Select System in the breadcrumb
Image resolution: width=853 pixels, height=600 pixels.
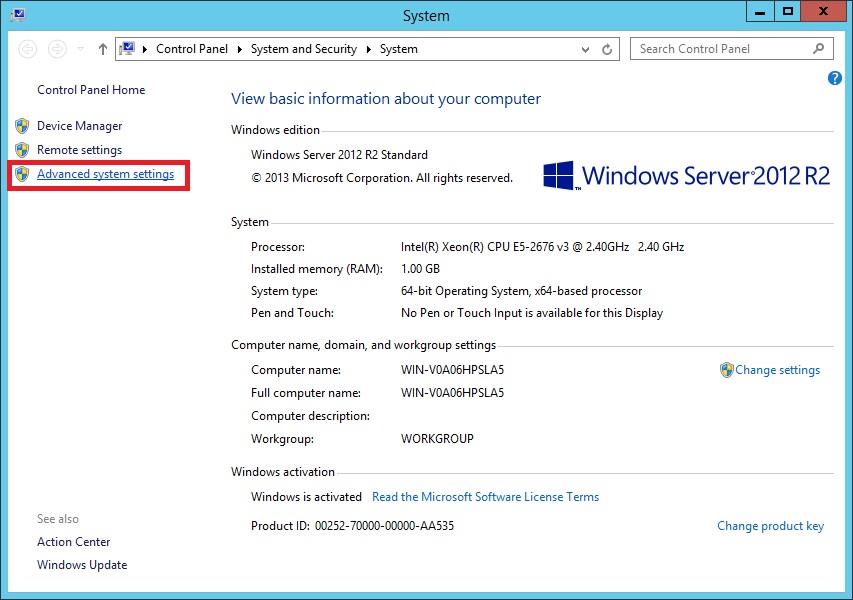399,49
